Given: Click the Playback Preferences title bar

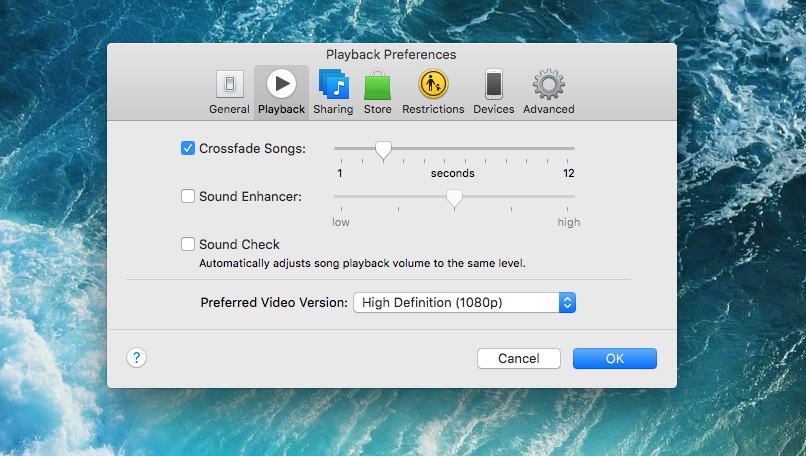Looking at the screenshot, I should 391,54.
